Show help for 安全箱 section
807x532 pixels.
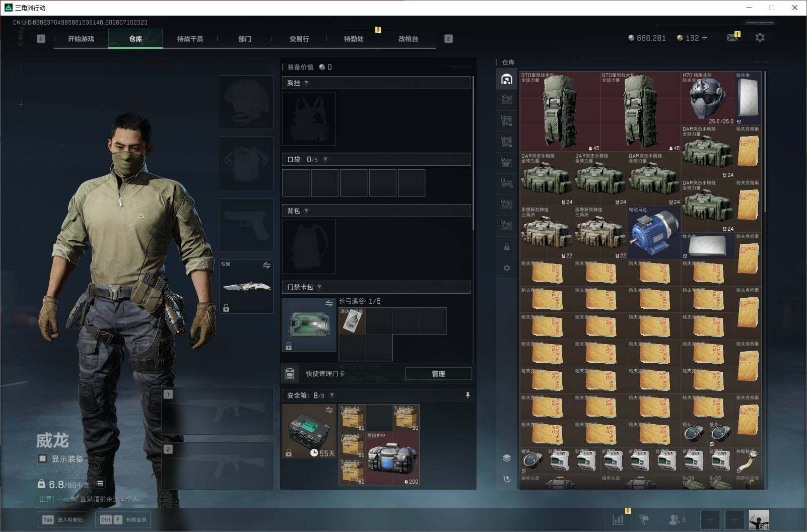pyautogui.click(x=331, y=395)
